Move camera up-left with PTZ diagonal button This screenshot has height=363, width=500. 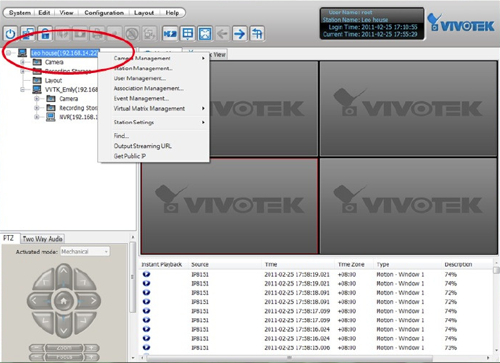[x=44, y=280]
